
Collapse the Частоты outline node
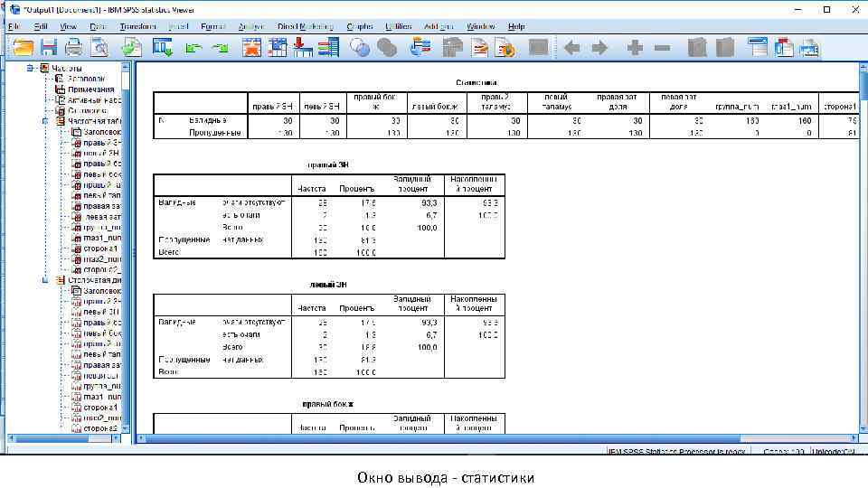pos(31,68)
